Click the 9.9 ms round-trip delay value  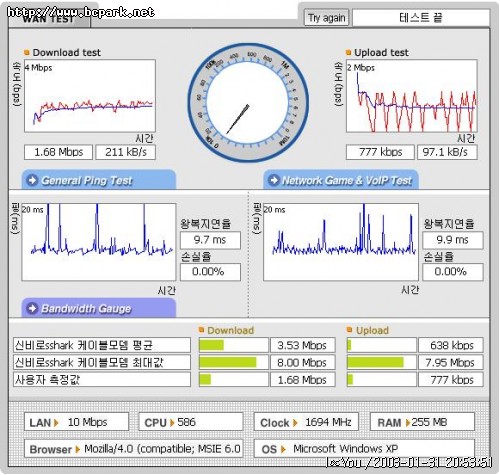coord(453,240)
